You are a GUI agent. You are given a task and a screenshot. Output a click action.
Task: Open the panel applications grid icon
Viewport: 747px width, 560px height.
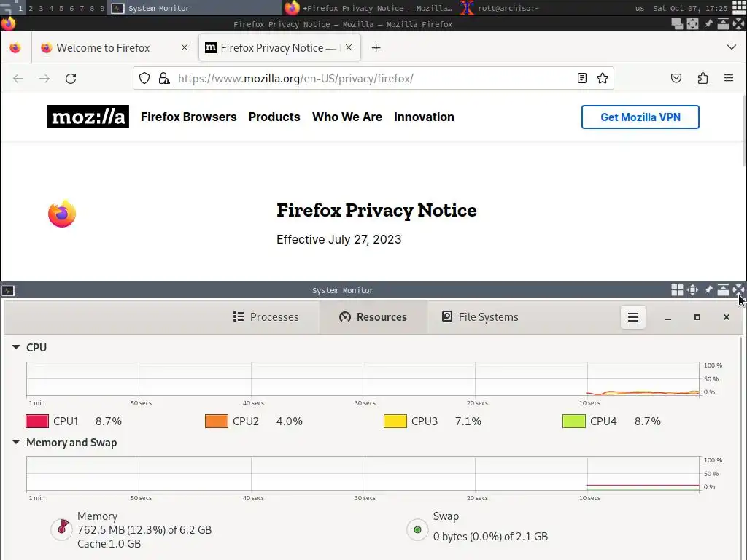pos(739,8)
